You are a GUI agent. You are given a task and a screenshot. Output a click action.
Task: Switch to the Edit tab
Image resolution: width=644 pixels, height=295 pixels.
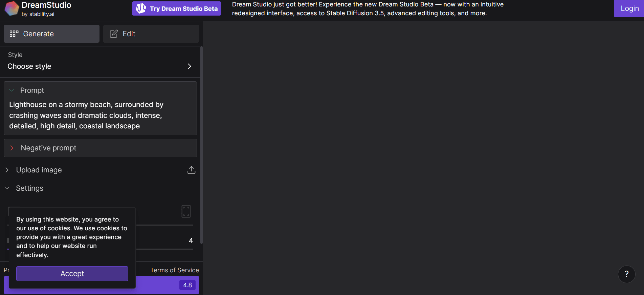[x=151, y=34]
